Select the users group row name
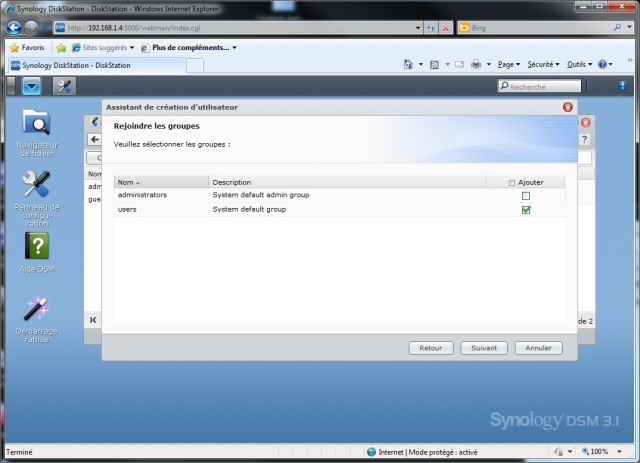The width and height of the screenshot is (640, 463). 127,209
